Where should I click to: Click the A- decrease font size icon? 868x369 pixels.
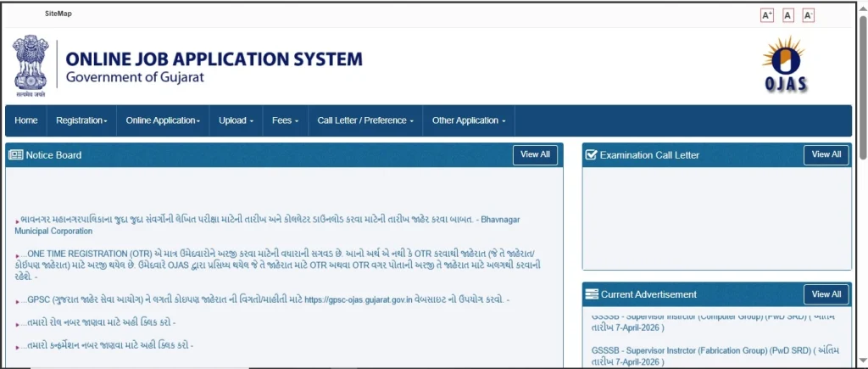pos(808,15)
